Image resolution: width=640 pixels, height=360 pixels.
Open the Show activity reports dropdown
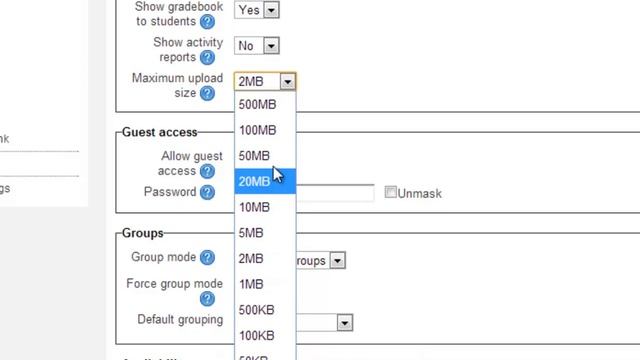[x=257, y=46]
